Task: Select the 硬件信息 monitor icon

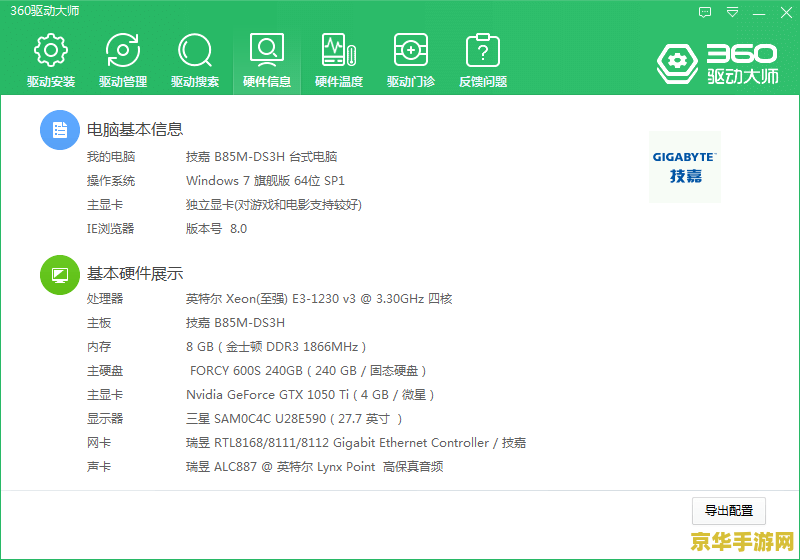Action: [267, 50]
